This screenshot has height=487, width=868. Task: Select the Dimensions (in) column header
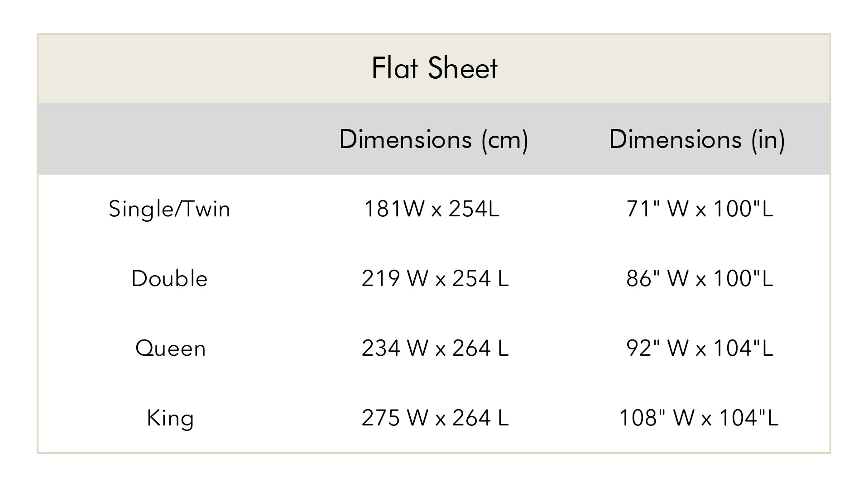pyautogui.click(x=697, y=139)
